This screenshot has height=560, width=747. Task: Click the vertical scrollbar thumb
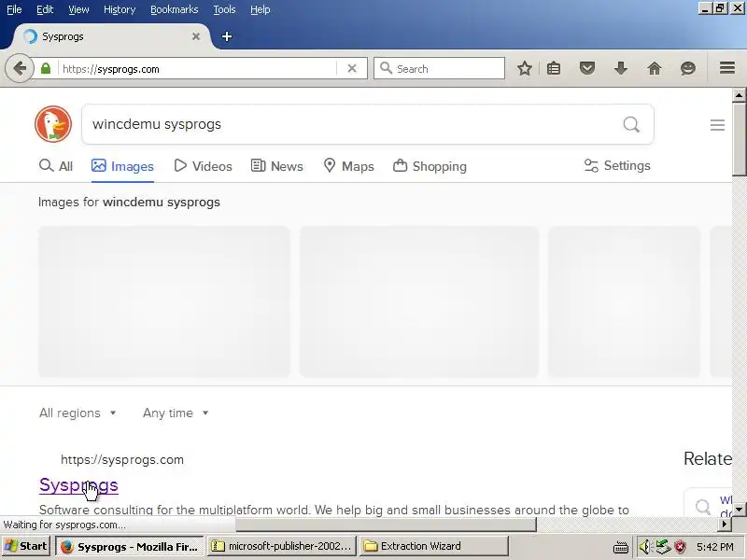click(739, 139)
